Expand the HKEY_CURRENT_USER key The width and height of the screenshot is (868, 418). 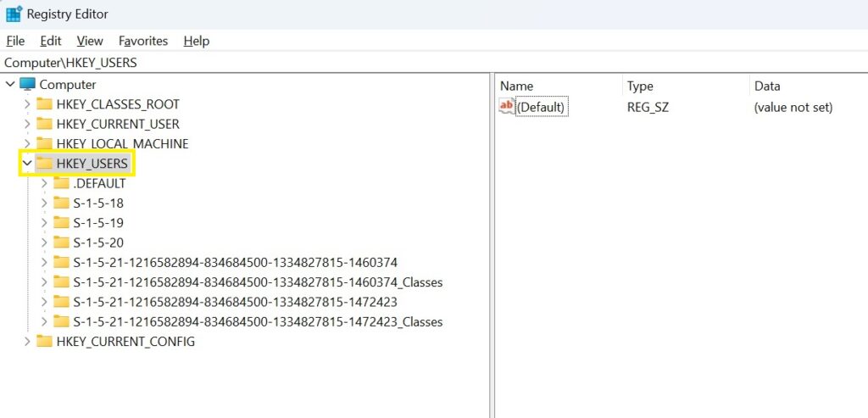(27, 124)
